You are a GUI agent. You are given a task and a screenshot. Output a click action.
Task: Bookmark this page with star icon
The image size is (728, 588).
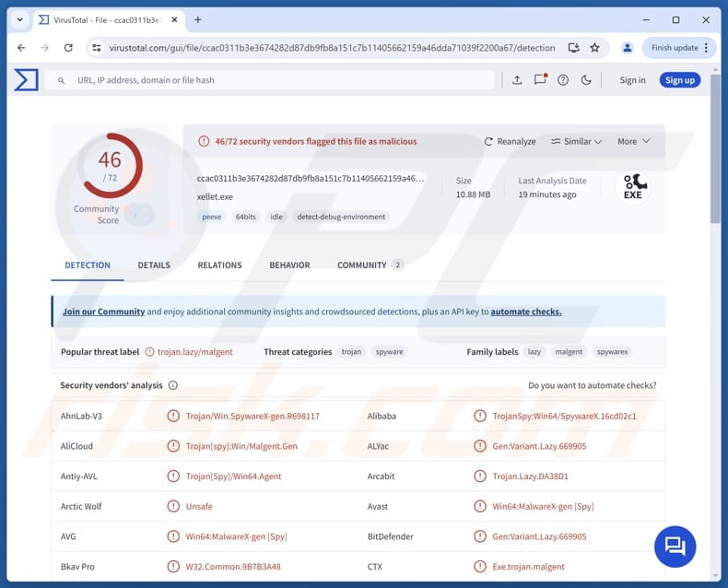[x=595, y=48]
